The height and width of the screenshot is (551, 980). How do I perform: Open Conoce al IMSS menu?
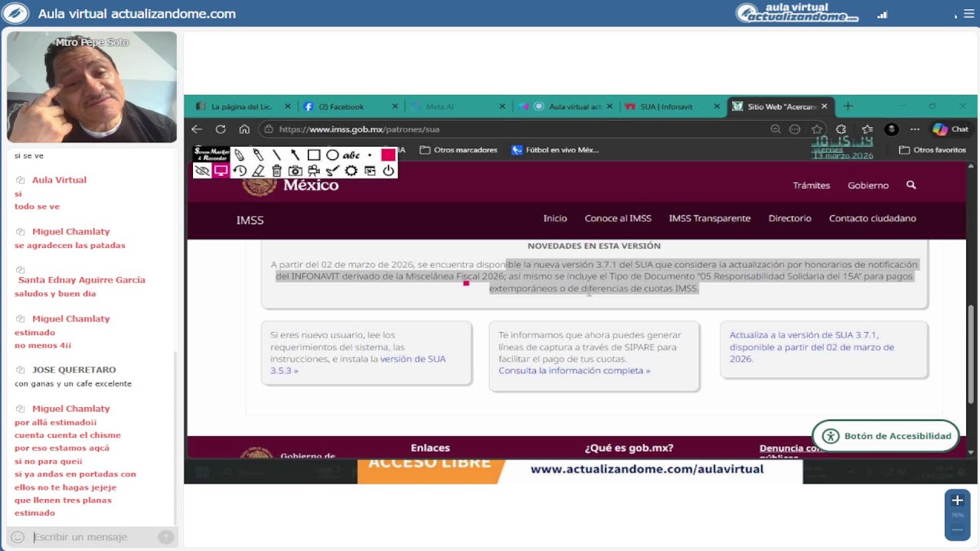tap(618, 218)
